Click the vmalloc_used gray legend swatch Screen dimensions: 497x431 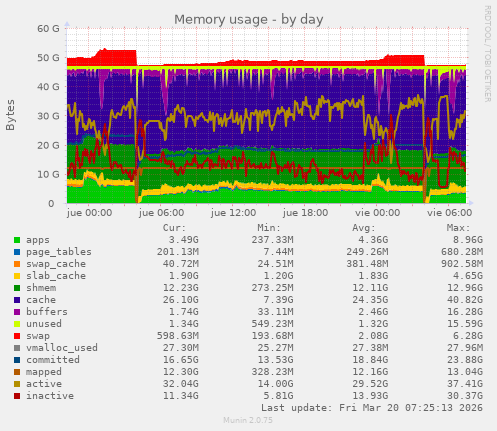[17, 348]
